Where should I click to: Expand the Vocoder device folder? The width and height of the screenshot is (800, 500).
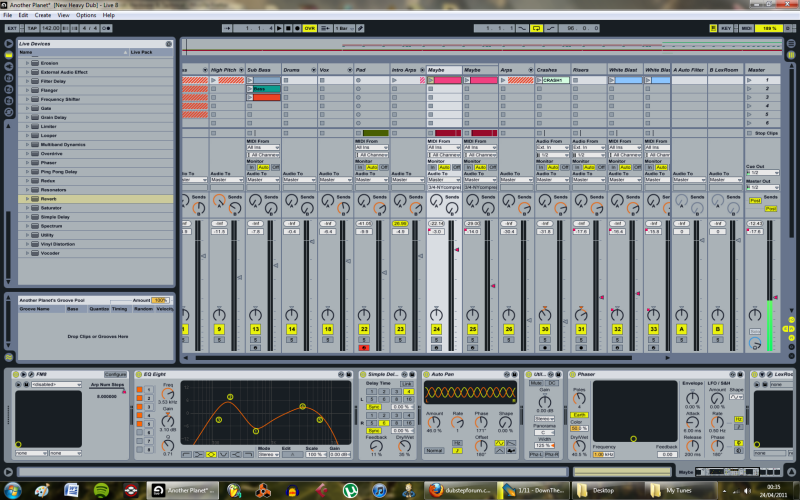click(x=28, y=253)
